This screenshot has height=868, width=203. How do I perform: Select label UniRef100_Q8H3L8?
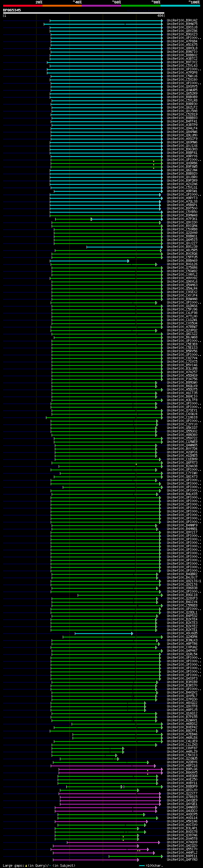click(x=182, y=48)
